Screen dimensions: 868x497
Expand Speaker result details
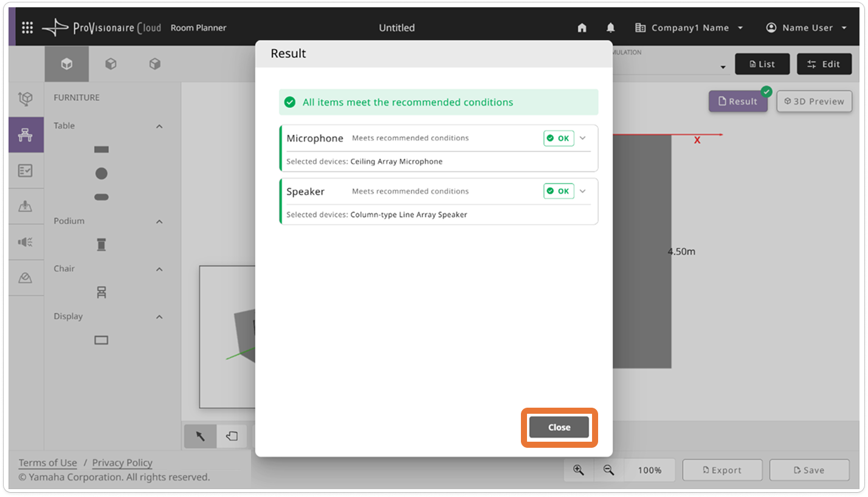click(x=583, y=191)
